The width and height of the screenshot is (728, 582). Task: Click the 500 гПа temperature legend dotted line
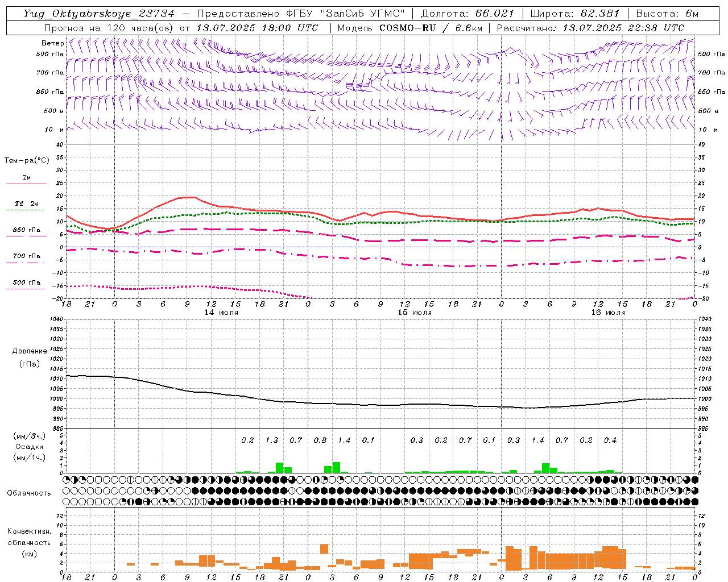click(x=26, y=289)
